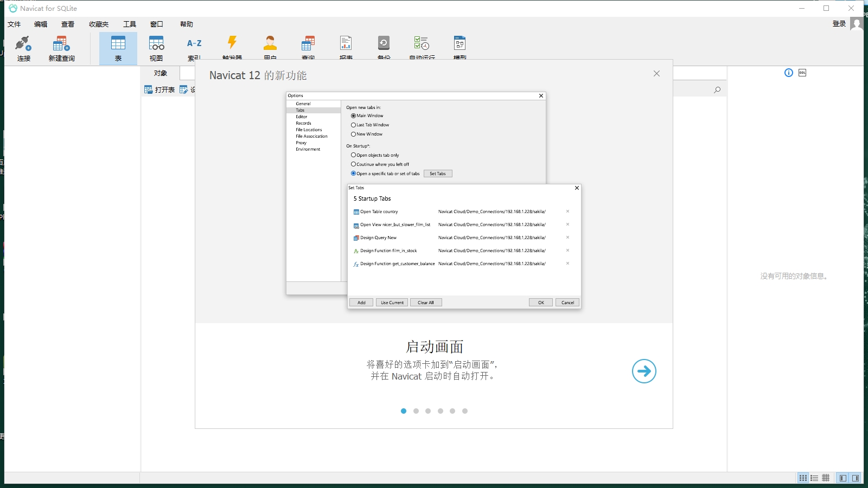Click the 打开表 (Open Table) button
The image size is (868, 488).
(x=159, y=89)
